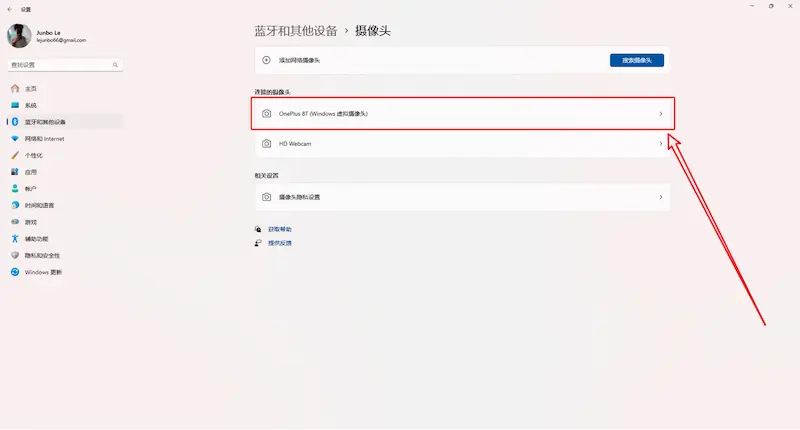
Task: Expand the OnePlus 8T camera chevron
Action: [660, 114]
